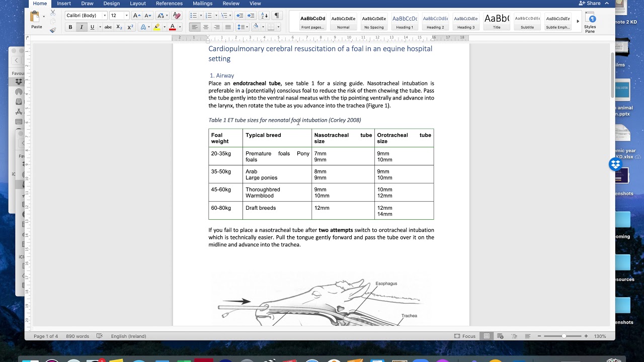Center the paragraph text

point(206,27)
